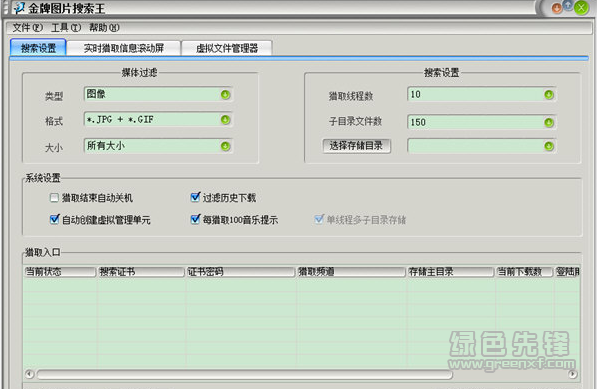Image resolution: width=597 pixels, height=389 pixels.
Task: Click the 格式 field showing *.JPG + *.GIF
Action: click(x=158, y=120)
